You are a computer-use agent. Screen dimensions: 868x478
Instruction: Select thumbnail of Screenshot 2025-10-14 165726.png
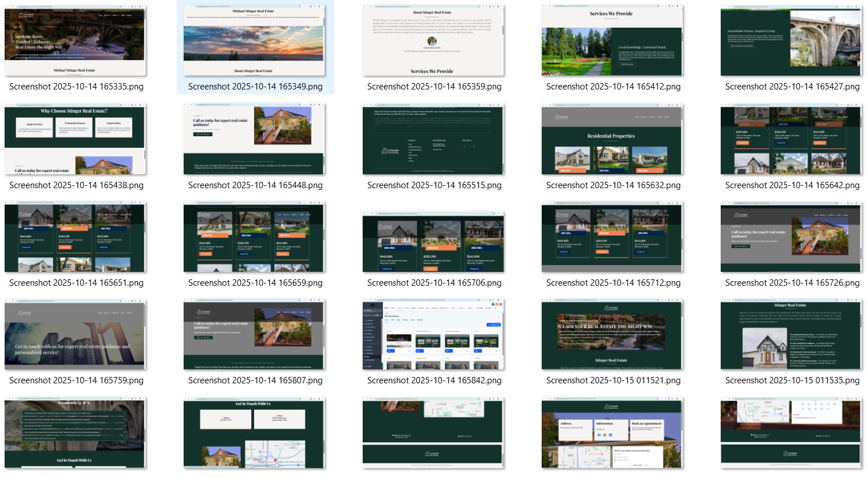tap(791, 237)
